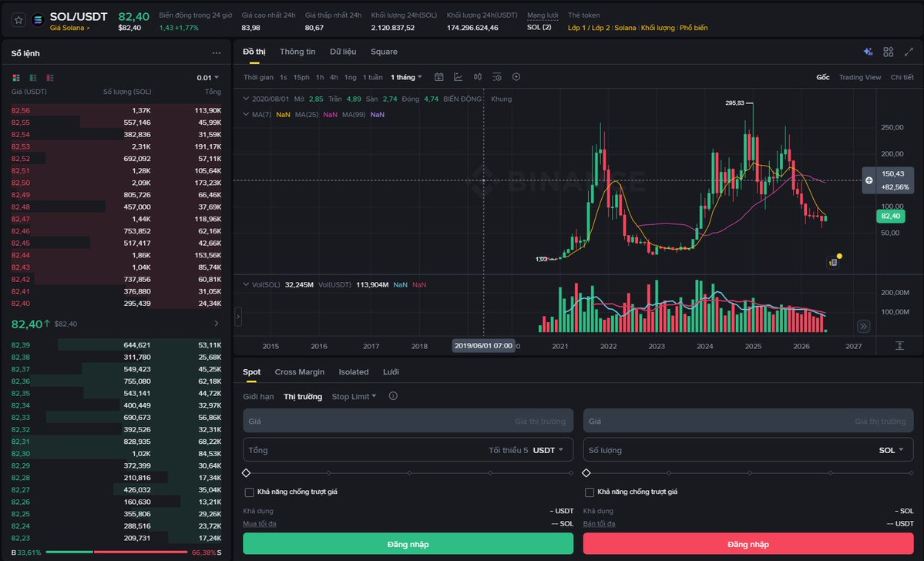Select Giới hạn order type
The image size is (924, 561).
(258, 397)
